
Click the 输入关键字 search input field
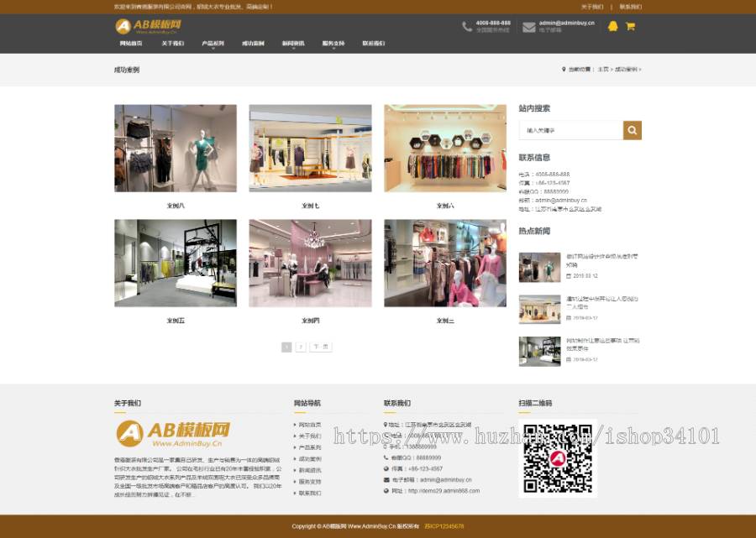click(571, 130)
